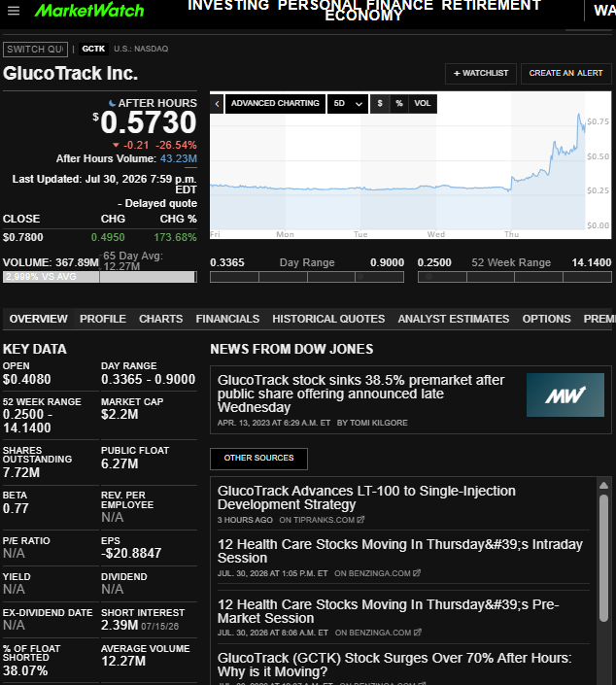Image resolution: width=616 pixels, height=685 pixels.
Task: Click the volume versus average bar
Action: pyautogui.click(x=100, y=277)
